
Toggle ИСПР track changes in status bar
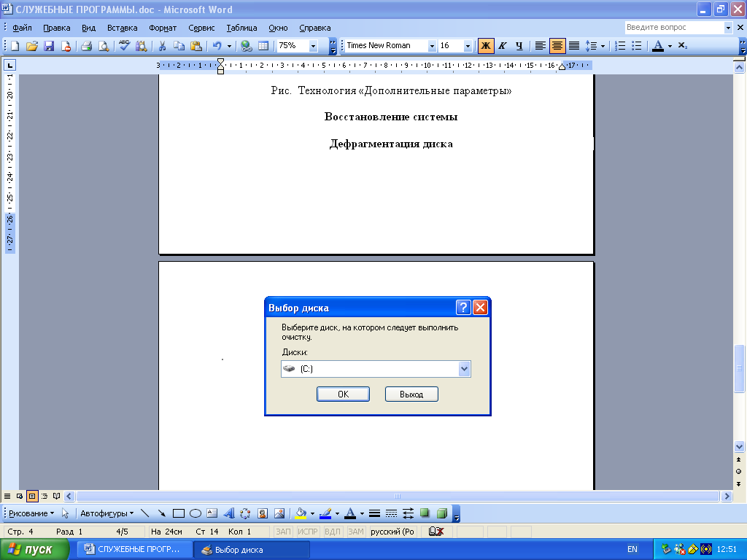(x=308, y=532)
